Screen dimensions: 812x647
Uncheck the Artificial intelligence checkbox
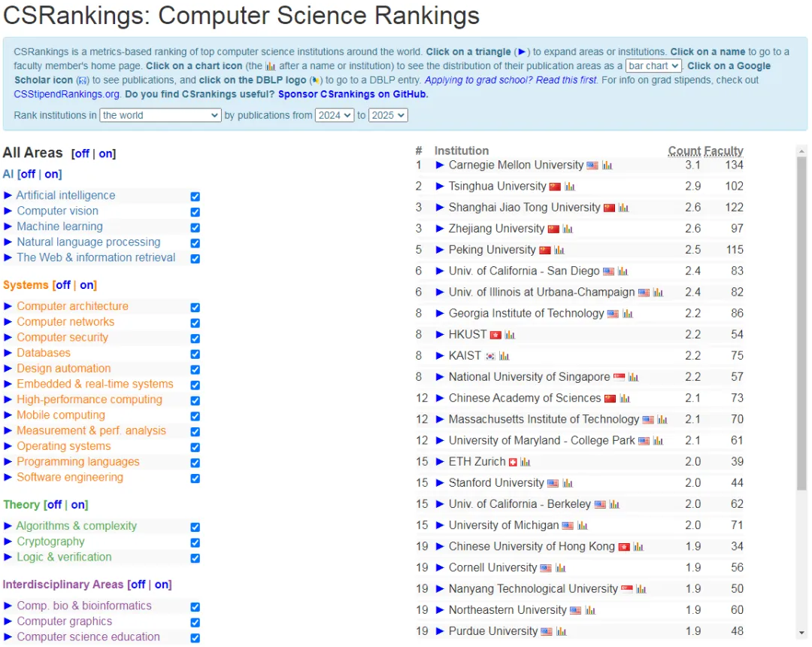point(195,196)
